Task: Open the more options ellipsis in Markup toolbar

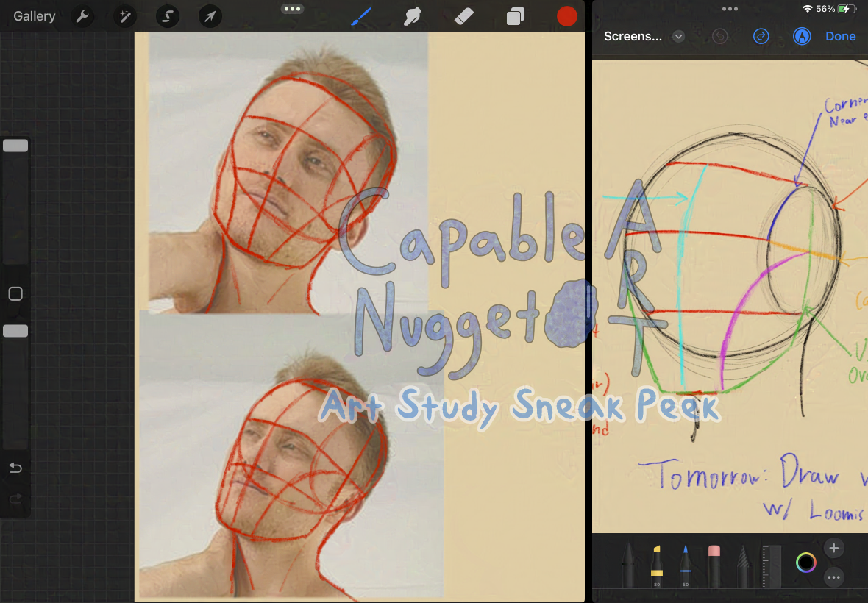Action: click(833, 578)
